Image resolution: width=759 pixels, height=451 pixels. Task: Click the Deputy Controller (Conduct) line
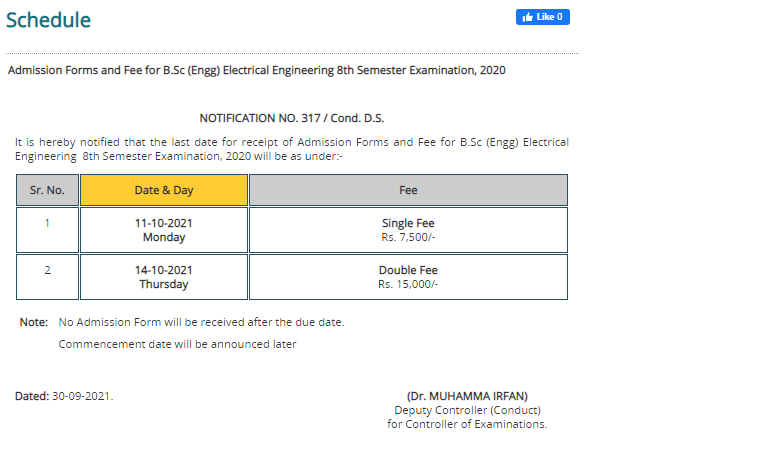tap(467, 410)
